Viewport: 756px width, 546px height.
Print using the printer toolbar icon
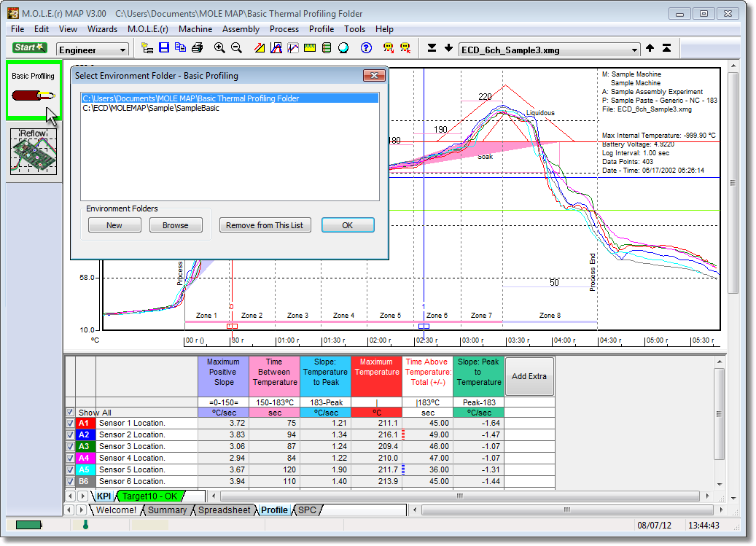click(197, 47)
